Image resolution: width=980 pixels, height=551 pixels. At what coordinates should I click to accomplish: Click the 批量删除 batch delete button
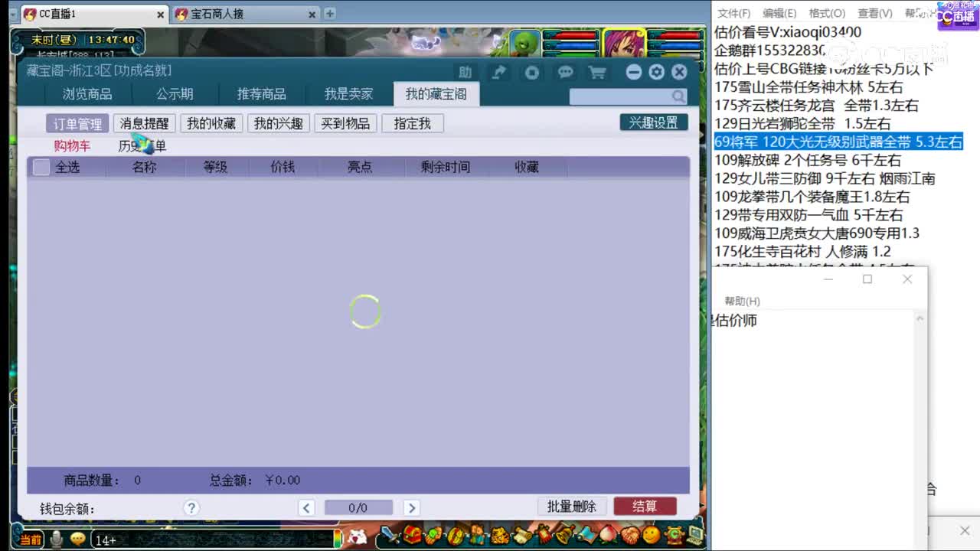click(x=571, y=505)
